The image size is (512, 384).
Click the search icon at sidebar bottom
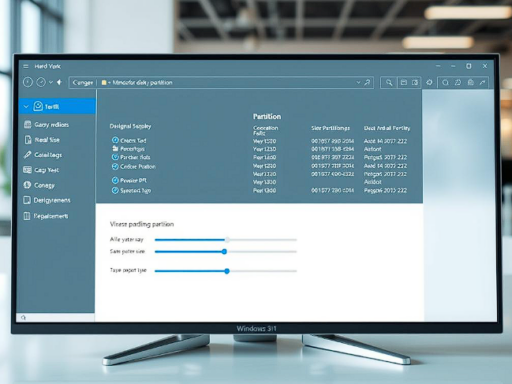point(23,318)
